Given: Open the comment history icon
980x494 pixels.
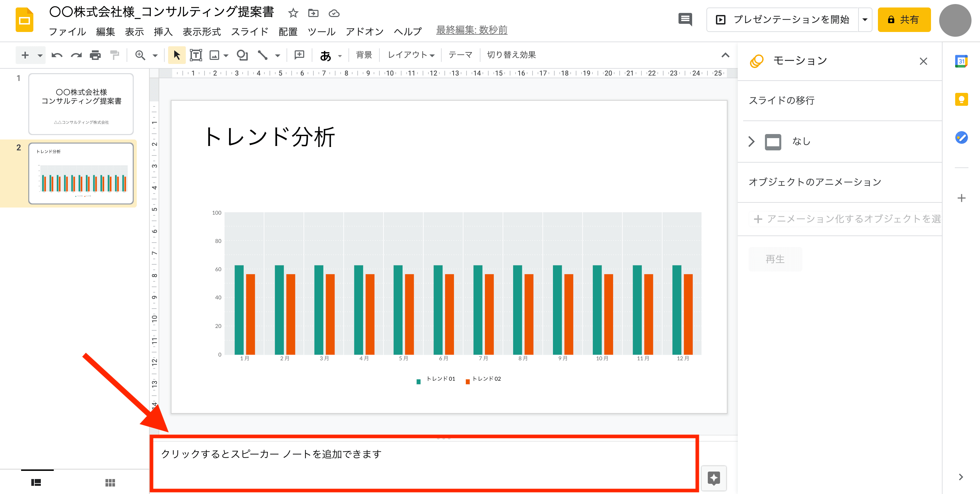Looking at the screenshot, I should 685,19.
